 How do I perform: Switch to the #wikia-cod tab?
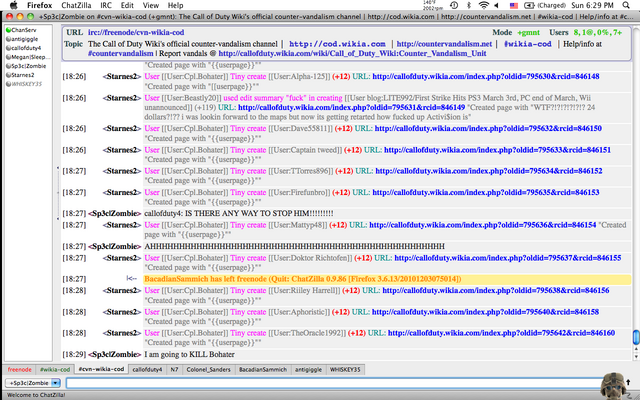point(55,369)
